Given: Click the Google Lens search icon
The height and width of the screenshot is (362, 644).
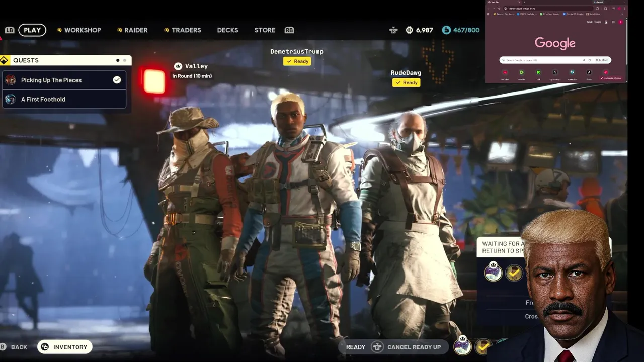Looking at the screenshot, I should click(590, 60).
